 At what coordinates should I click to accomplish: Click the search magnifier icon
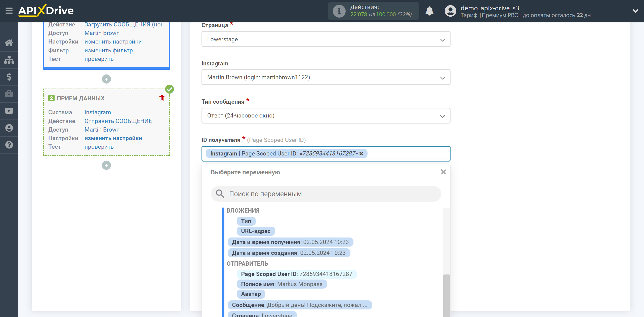pyautogui.click(x=220, y=193)
